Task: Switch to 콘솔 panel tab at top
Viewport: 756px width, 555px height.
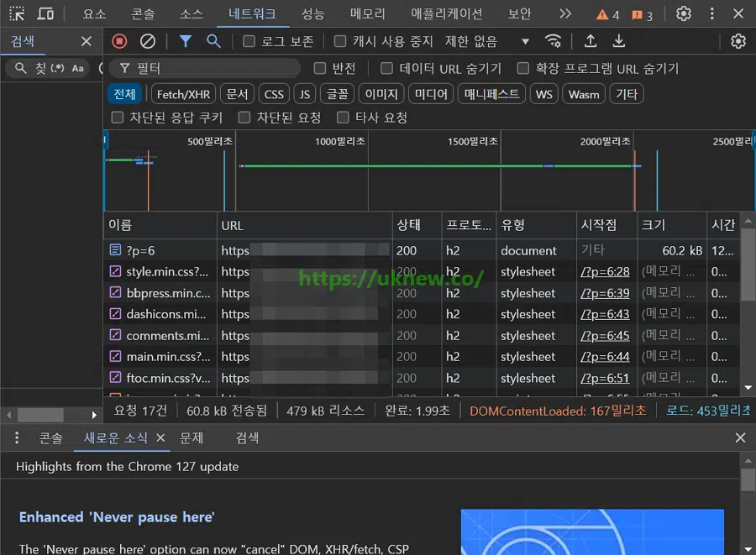Action: [x=143, y=13]
